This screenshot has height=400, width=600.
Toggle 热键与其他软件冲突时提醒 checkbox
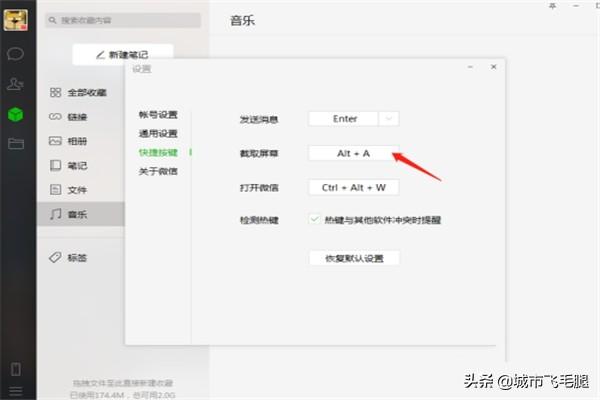314,219
